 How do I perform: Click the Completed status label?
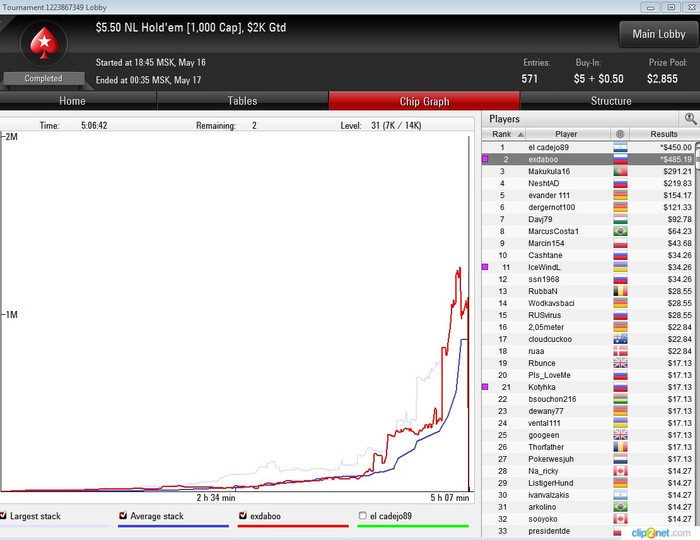point(43,79)
